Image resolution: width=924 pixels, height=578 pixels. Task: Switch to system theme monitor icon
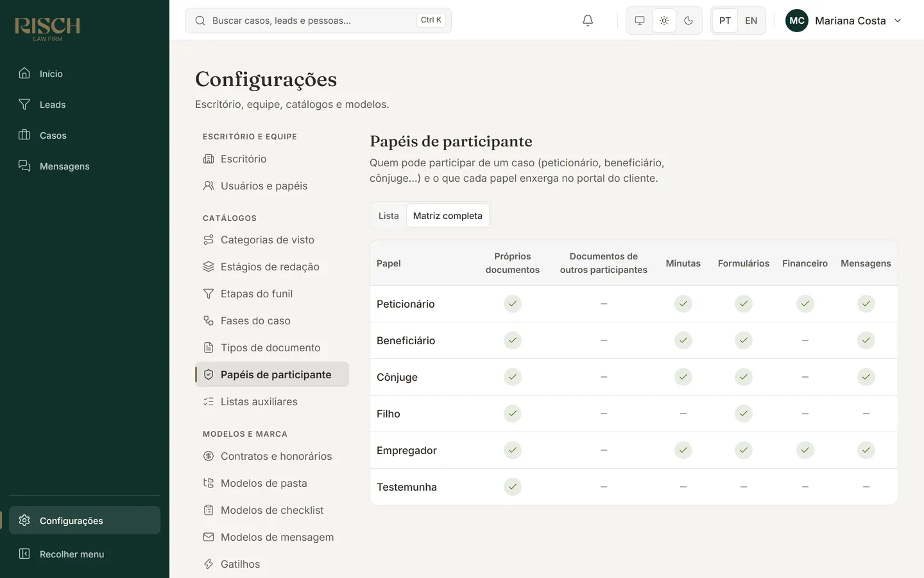tap(640, 21)
